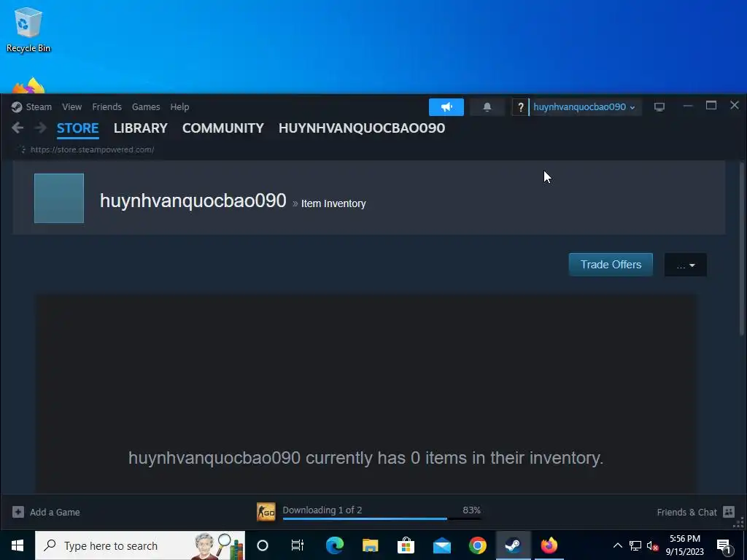747x560 pixels.
Task: Open Firefox from the taskbar
Action: (549, 545)
